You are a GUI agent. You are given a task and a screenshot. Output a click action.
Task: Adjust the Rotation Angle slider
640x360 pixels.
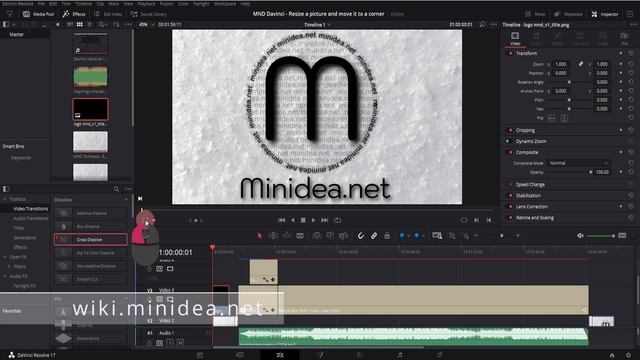point(569,82)
